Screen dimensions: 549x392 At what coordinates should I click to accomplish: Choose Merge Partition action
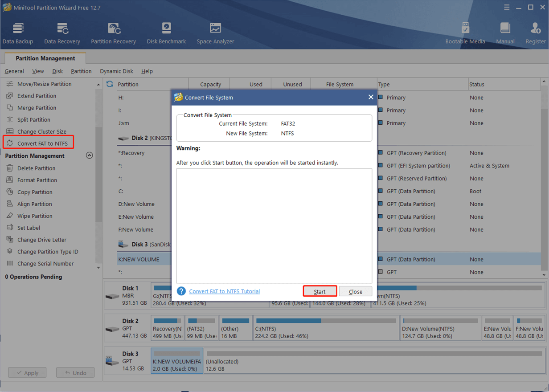[x=37, y=108]
